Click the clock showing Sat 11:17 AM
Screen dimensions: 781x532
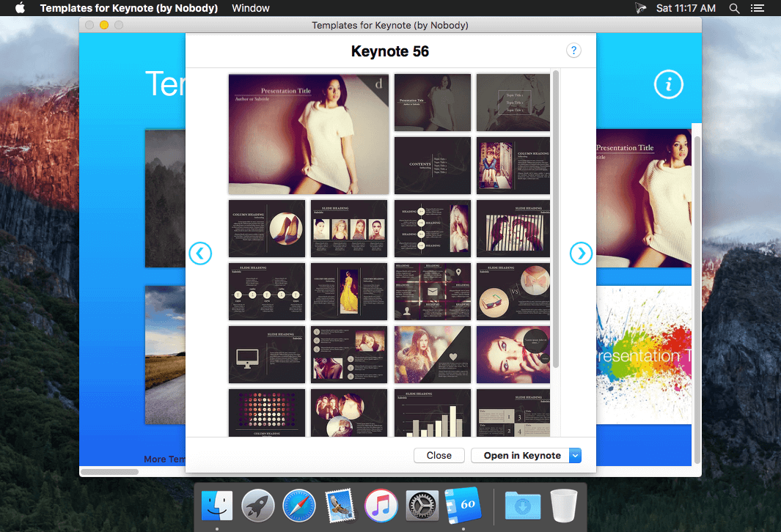tap(686, 8)
